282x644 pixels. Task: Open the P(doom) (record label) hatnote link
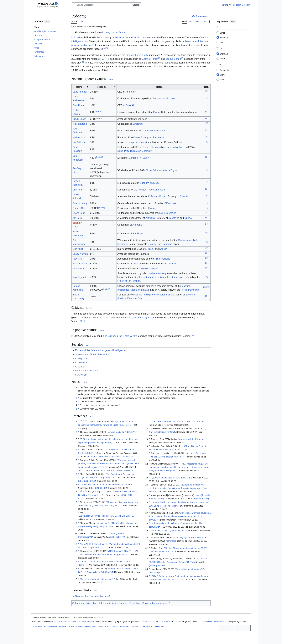pyautogui.click(x=113, y=33)
